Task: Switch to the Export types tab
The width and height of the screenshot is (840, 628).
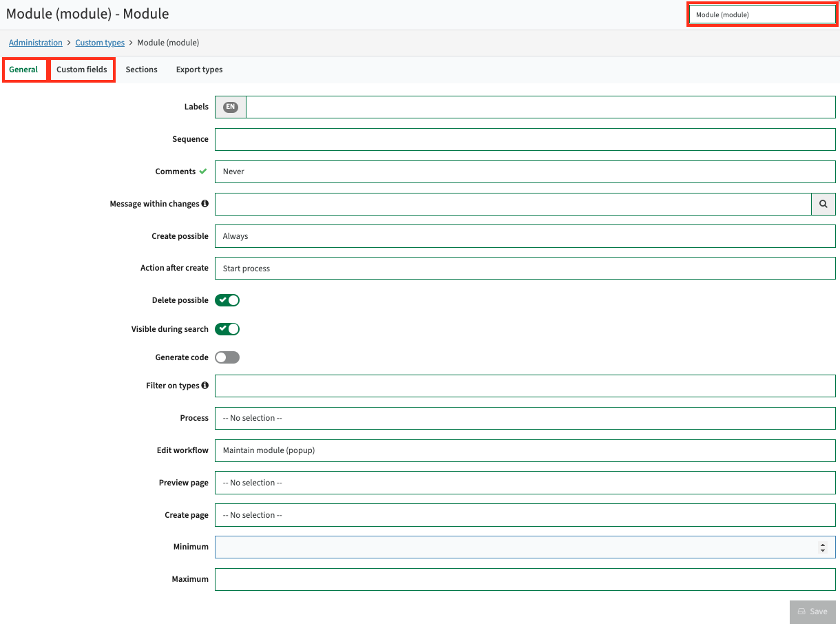Action: click(200, 70)
